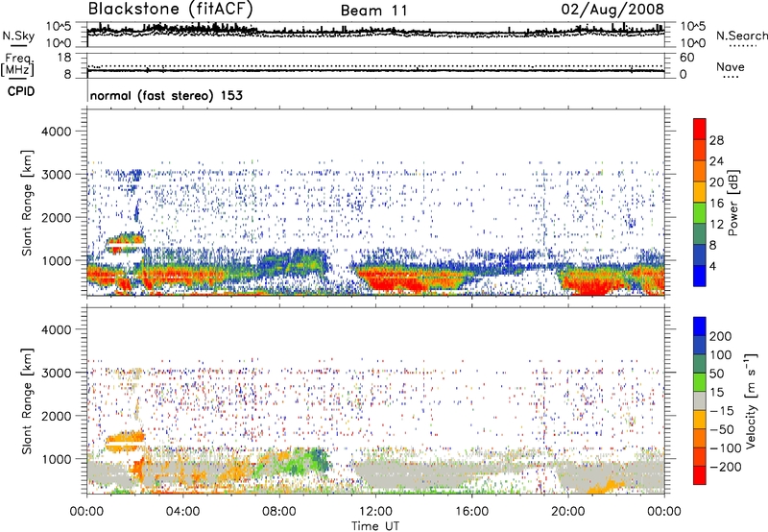Click the 16:00 time tick label

471,512
